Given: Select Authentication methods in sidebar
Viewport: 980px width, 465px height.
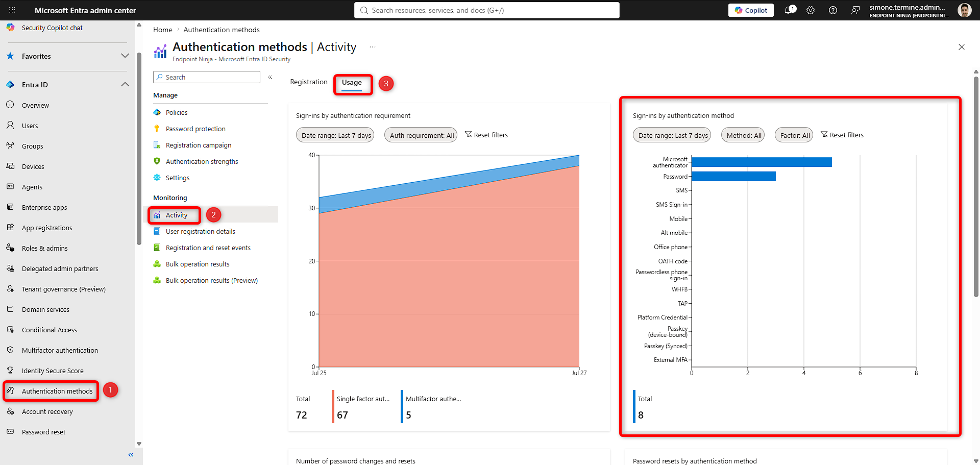Looking at the screenshot, I should point(57,391).
